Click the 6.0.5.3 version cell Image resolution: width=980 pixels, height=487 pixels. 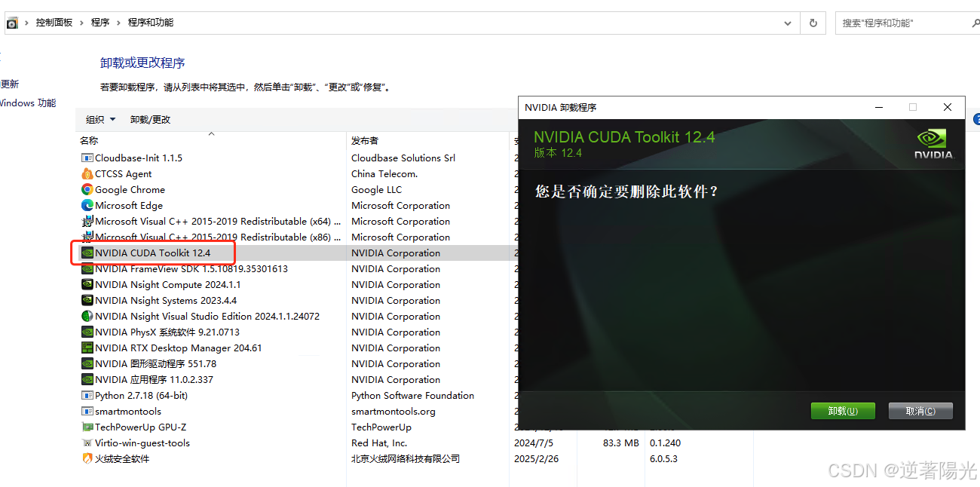pos(663,458)
